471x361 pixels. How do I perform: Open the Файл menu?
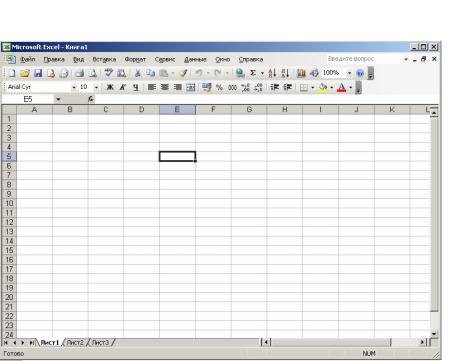coord(28,59)
